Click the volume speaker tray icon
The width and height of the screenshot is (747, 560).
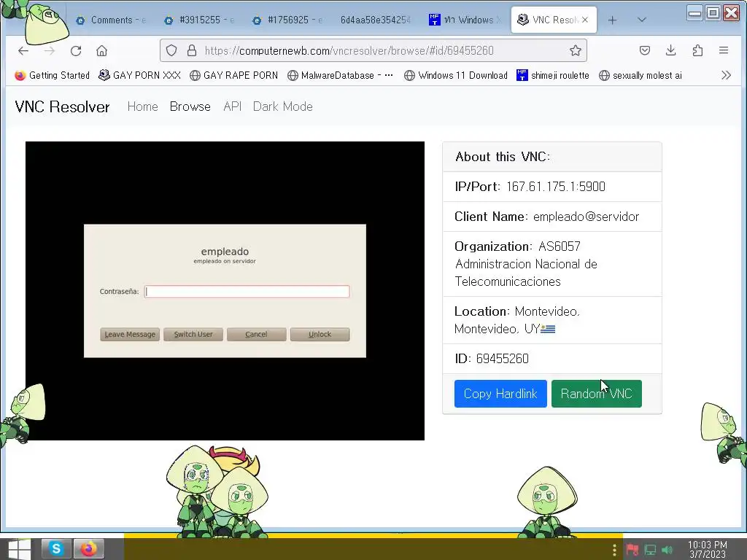(667, 550)
